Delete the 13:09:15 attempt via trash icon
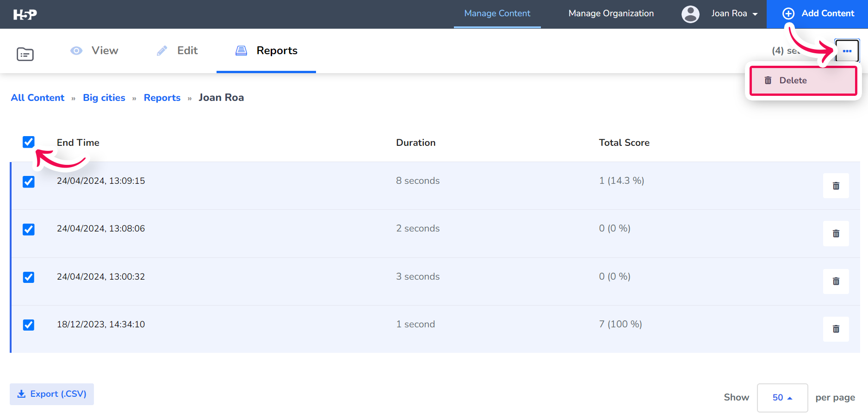The width and height of the screenshot is (868, 419). (836, 186)
